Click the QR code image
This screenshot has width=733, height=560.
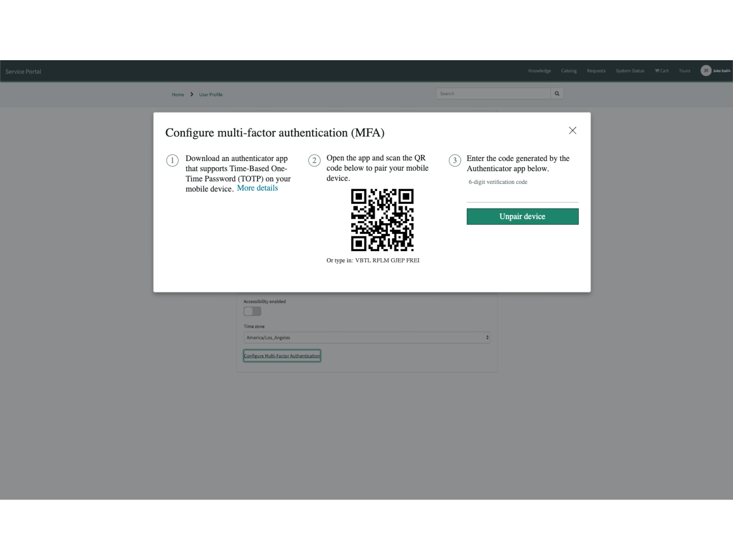382,220
